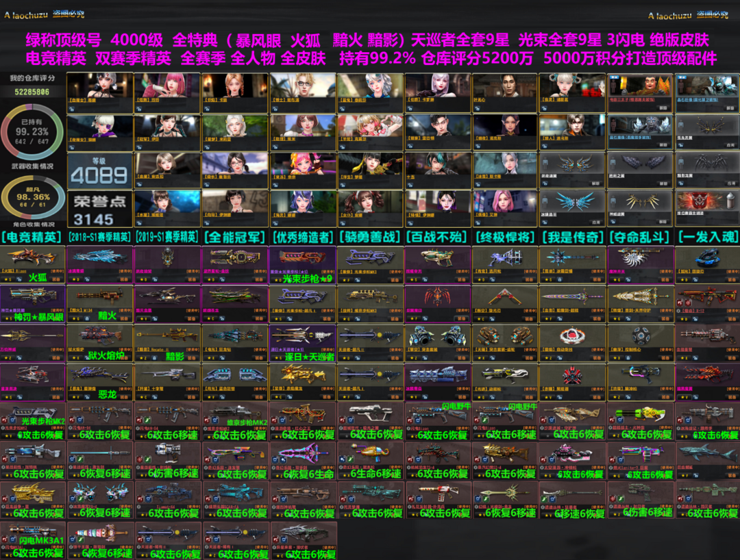This screenshot has height=560, width=740.
Task: Click the [一发入魂] title badge
Action: pos(707,237)
